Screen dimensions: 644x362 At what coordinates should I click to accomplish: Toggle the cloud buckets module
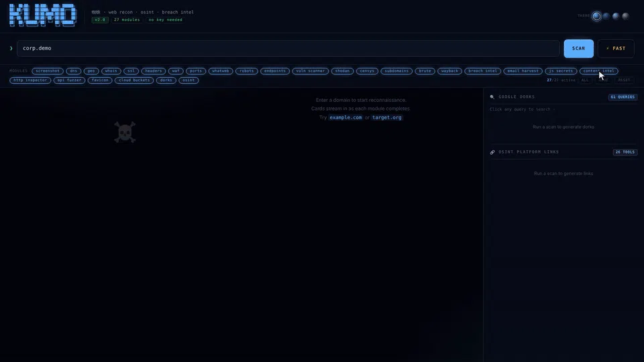pyautogui.click(x=134, y=80)
